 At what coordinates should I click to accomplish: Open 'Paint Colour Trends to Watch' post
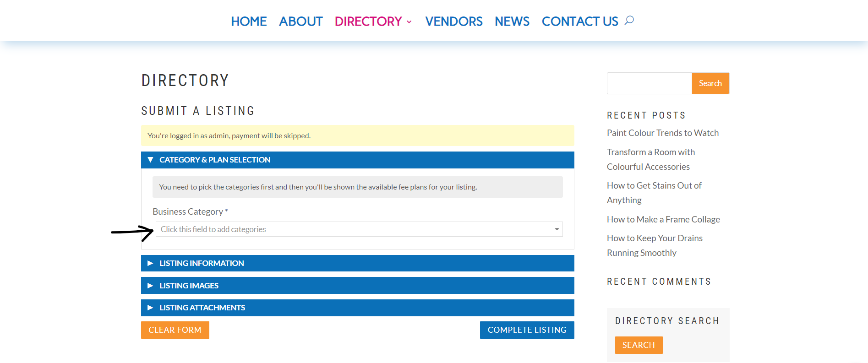click(x=663, y=133)
